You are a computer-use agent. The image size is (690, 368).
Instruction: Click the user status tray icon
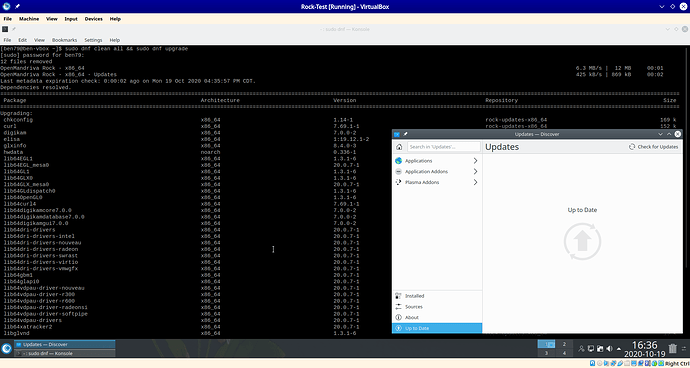[x=581, y=349]
